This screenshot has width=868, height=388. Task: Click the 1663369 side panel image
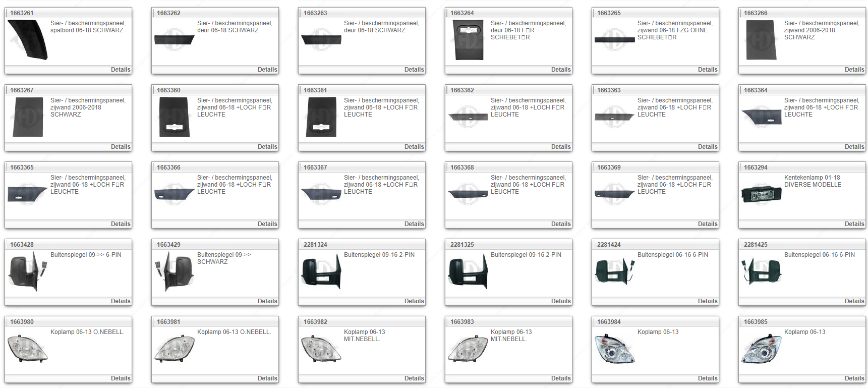615,194
